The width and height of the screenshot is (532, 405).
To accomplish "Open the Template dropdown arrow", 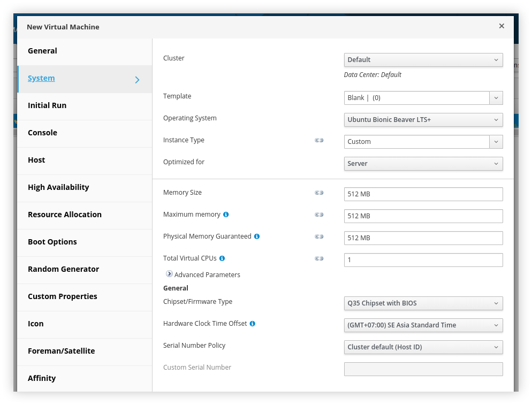I will [496, 98].
